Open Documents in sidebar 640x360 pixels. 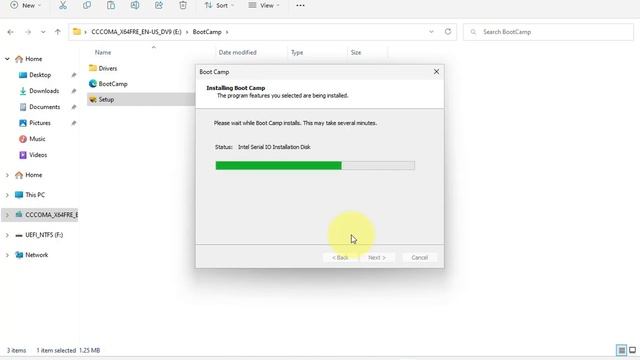44,107
